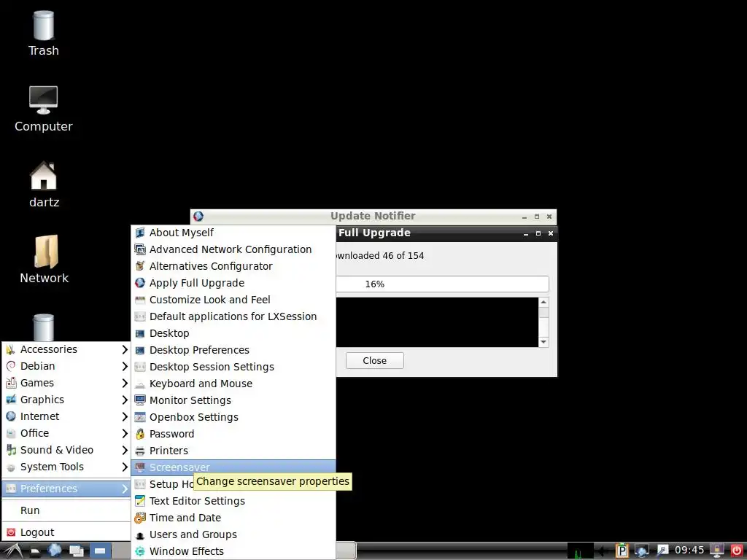The image size is (747, 560).
Task: Expand the Internet submenu arrow
Action: (x=124, y=416)
